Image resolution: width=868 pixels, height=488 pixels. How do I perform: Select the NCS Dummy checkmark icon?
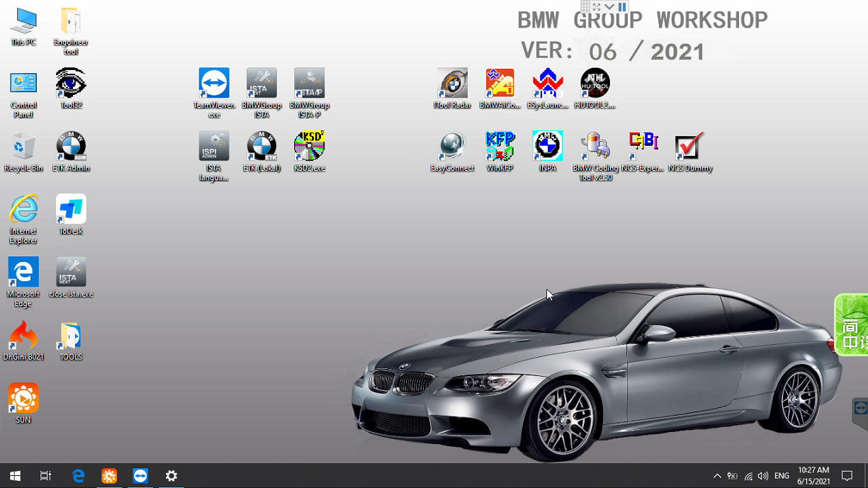(689, 152)
